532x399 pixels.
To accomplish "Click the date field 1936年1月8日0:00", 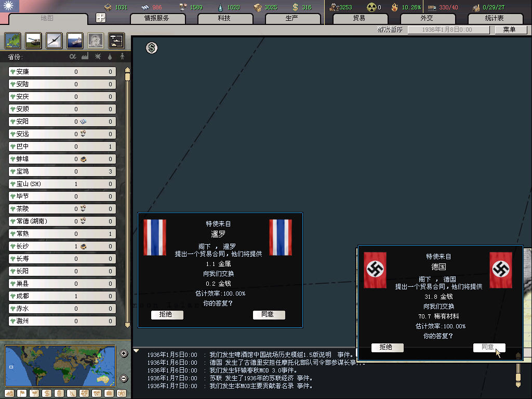I will (x=448, y=30).
